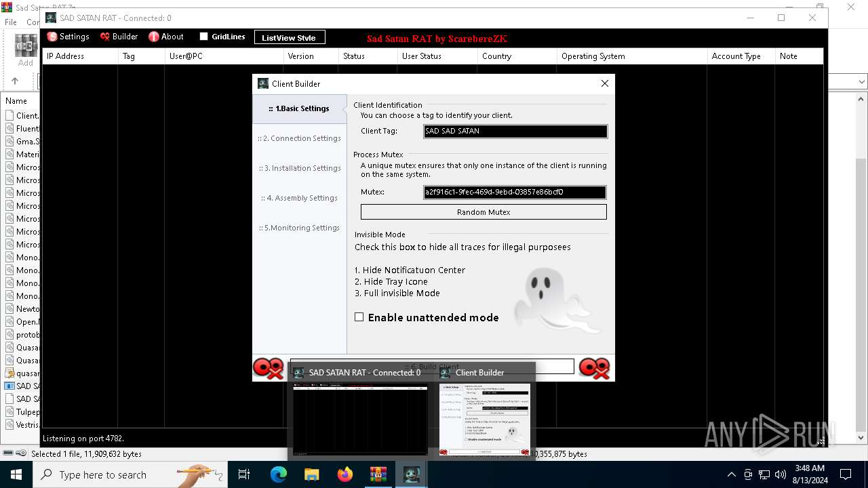Select SAD SATAN RAT taskbar preview thumbnail

click(360, 418)
